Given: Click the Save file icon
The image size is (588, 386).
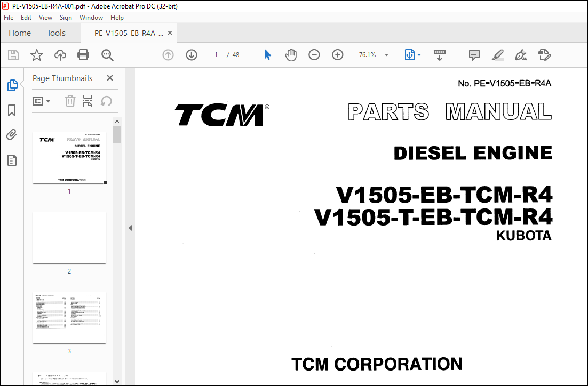Looking at the screenshot, I should pos(13,55).
